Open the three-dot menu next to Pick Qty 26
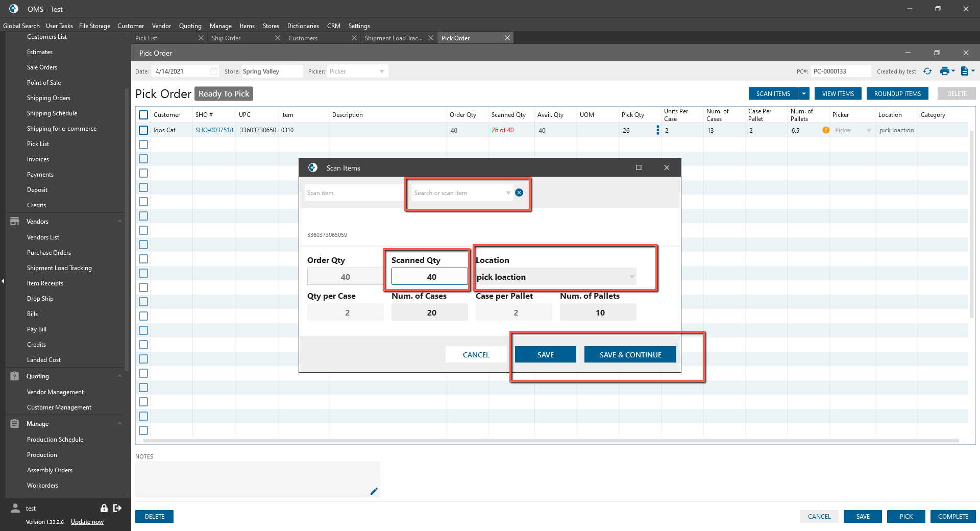980x531 pixels. pos(657,130)
